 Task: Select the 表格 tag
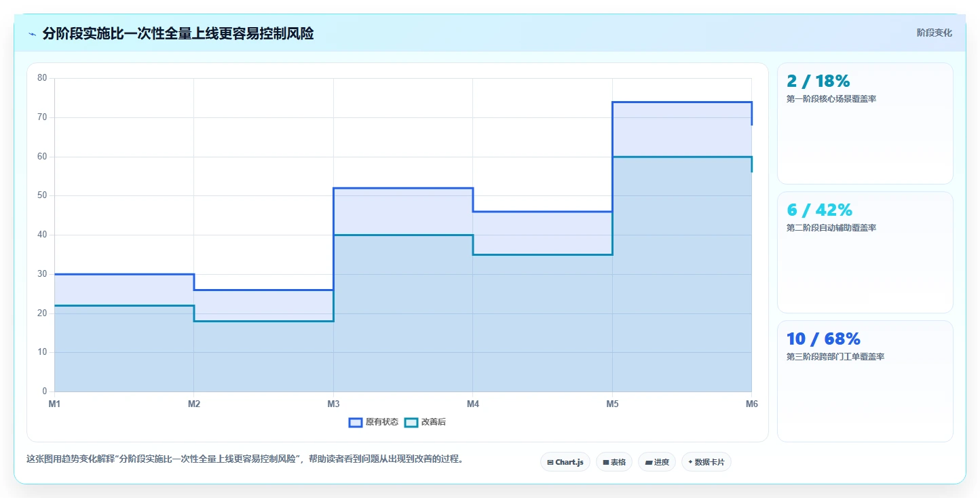pos(614,462)
